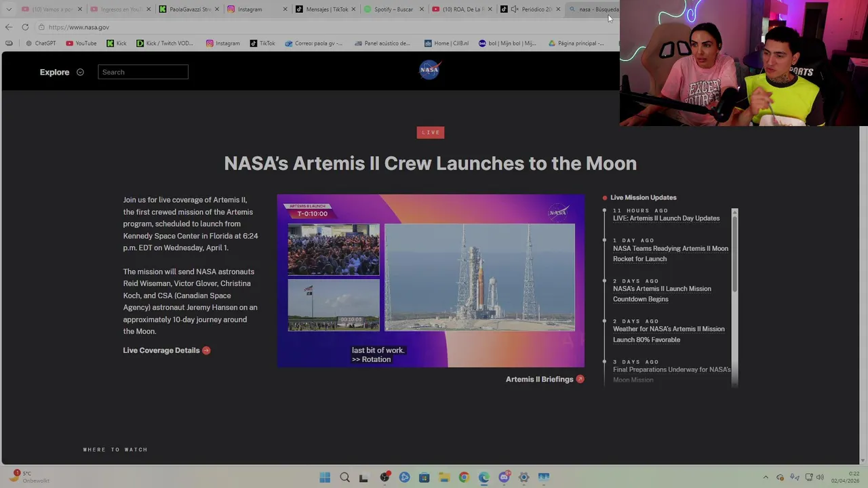The width and height of the screenshot is (868, 488).
Task: Open File Explorer from the taskbar
Action: click(x=444, y=477)
